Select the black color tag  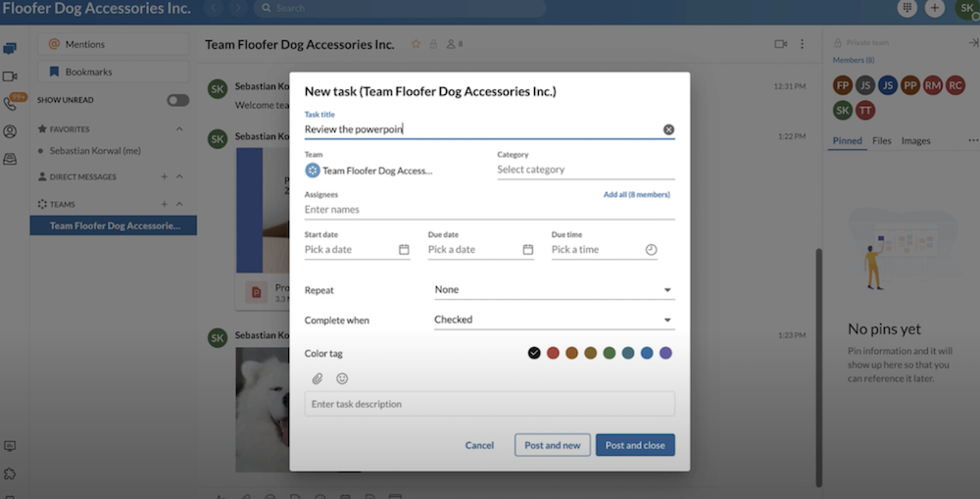tap(534, 353)
